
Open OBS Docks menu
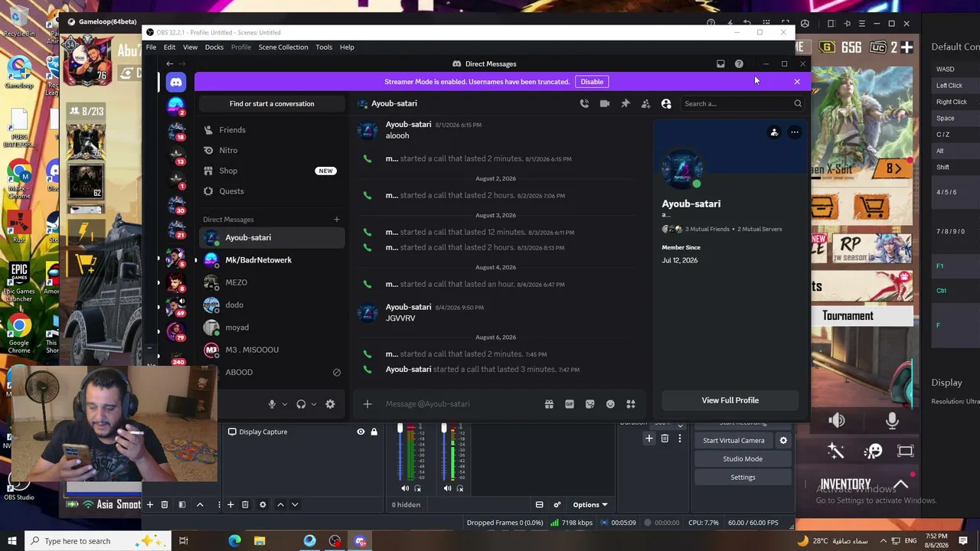pyautogui.click(x=214, y=47)
